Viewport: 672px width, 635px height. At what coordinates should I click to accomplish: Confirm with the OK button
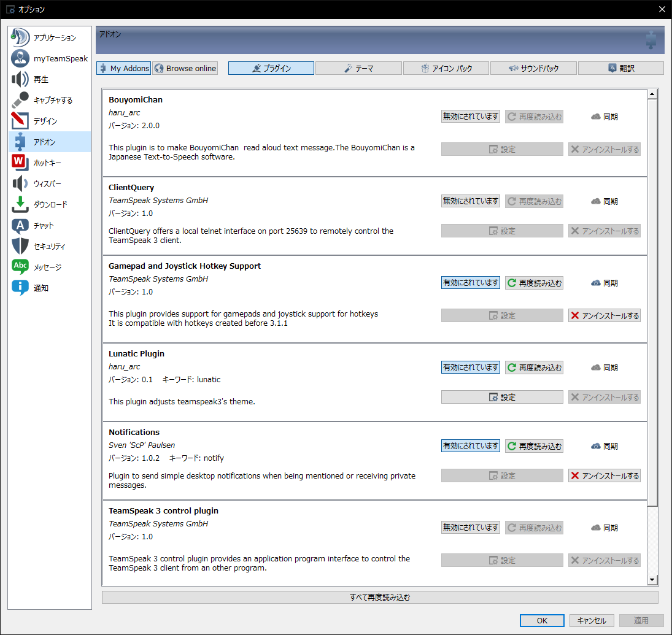(x=542, y=620)
